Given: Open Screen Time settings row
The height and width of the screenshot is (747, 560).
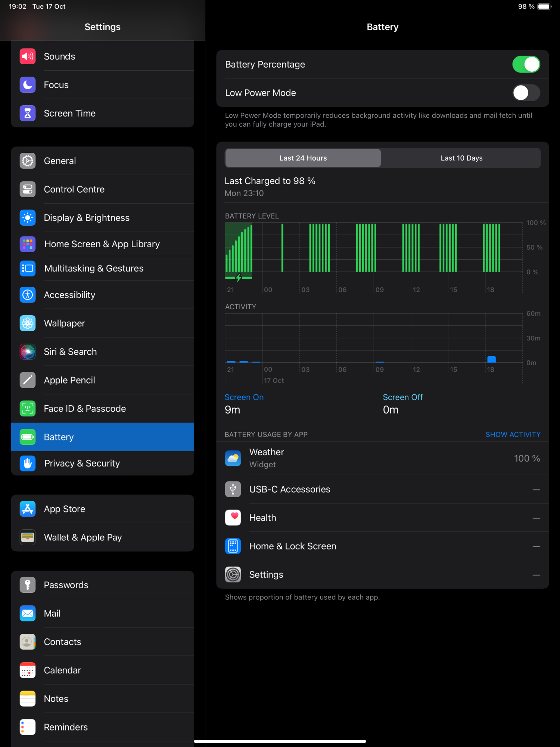Looking at the screenshot, I should point(103,113).
